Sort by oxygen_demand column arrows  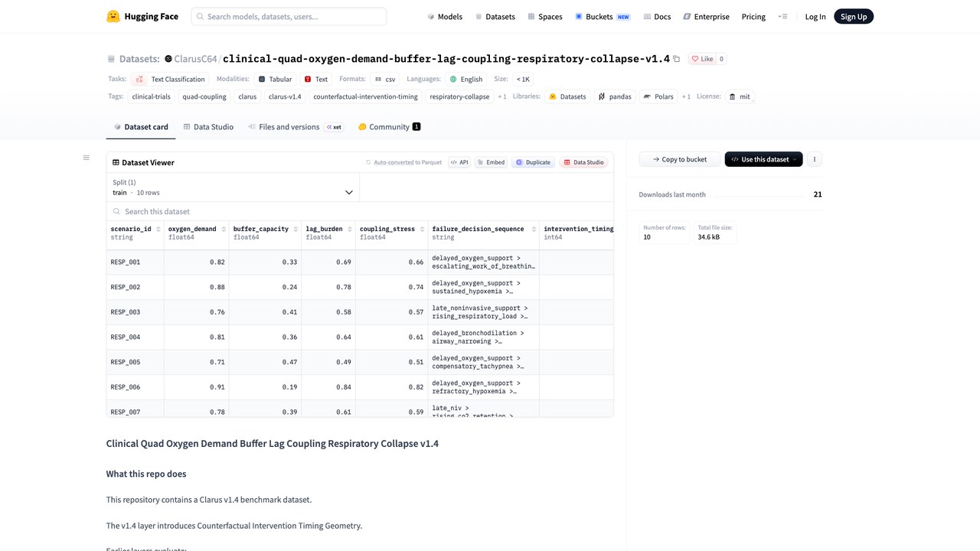[224, 229]
